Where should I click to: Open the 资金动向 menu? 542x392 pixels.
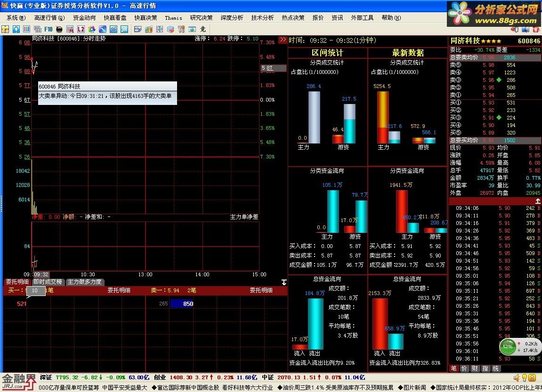point(84,17)
